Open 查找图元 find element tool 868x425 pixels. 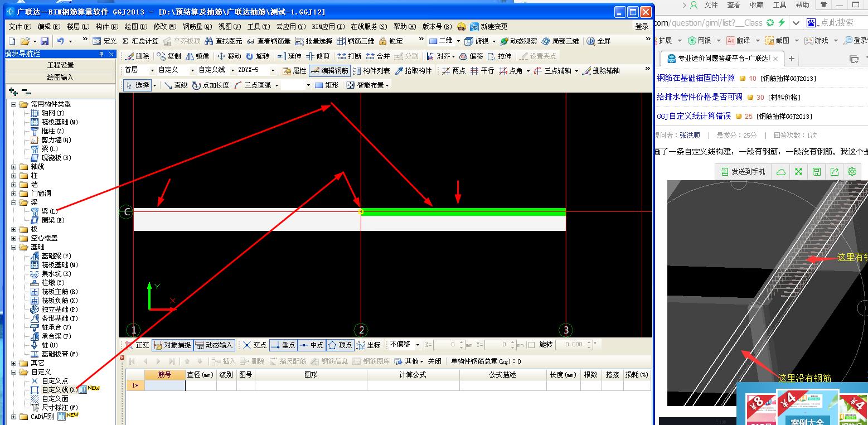(x=224, y=41)
